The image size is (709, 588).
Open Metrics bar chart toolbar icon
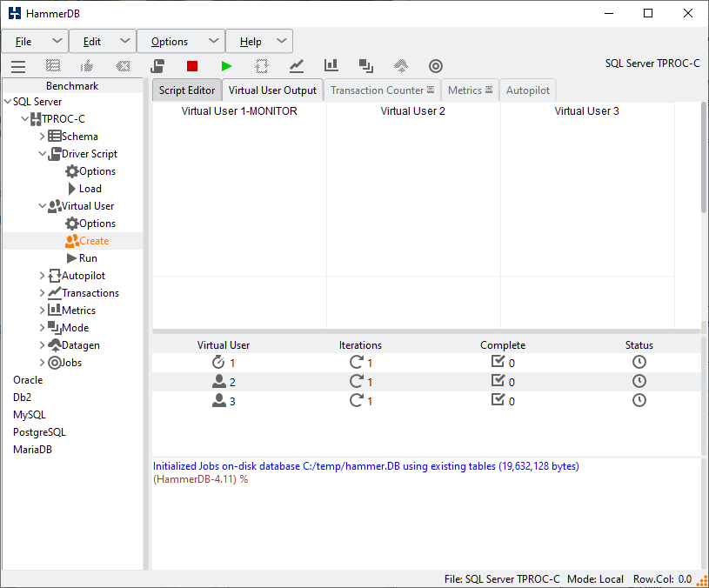331,65
